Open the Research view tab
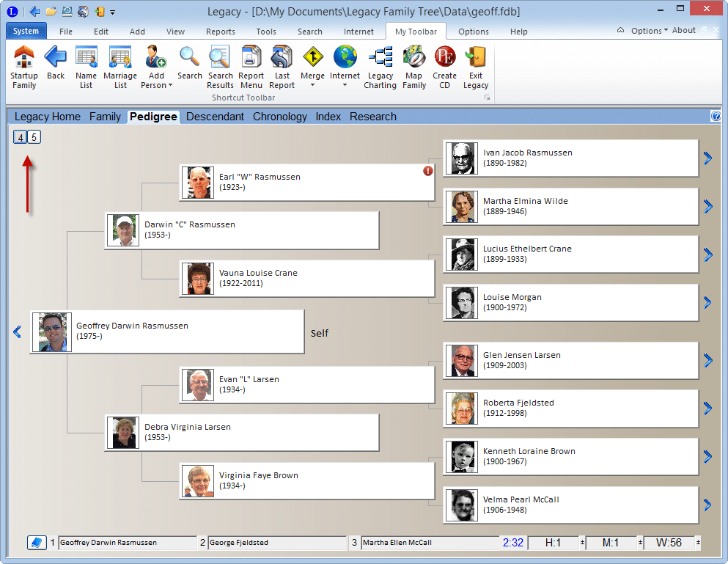This screenshot has width=728, height=564. (373, 117)
